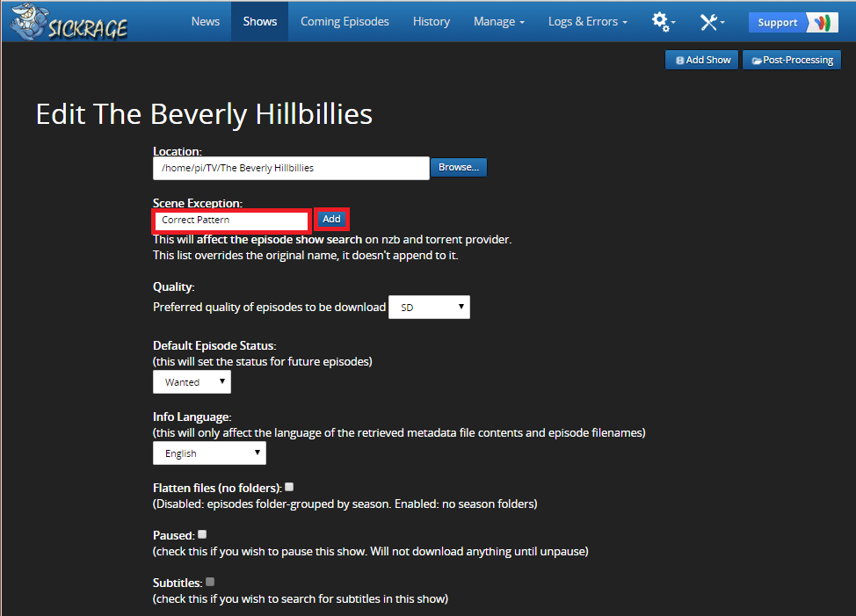Click the Scene Exception text field

tap(231, 220)
